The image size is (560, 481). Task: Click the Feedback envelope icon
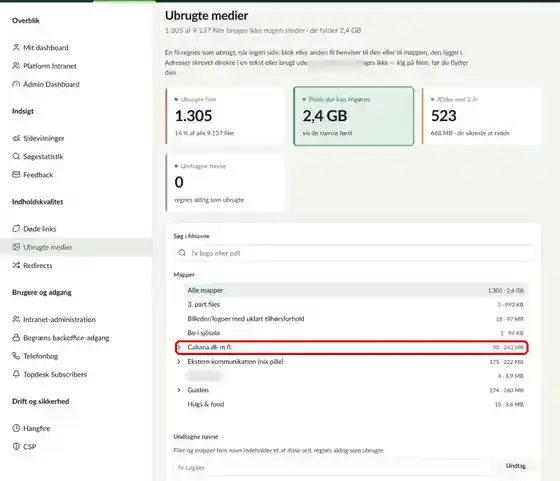16,175
